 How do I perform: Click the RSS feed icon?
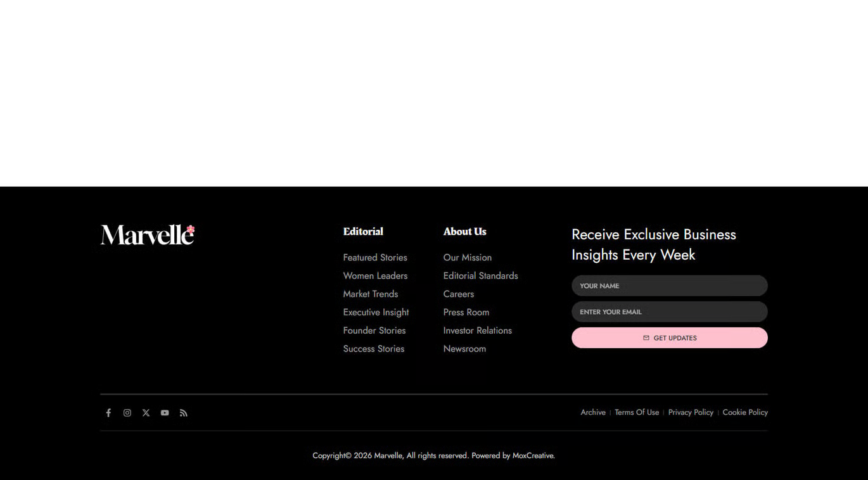[184, 413]
